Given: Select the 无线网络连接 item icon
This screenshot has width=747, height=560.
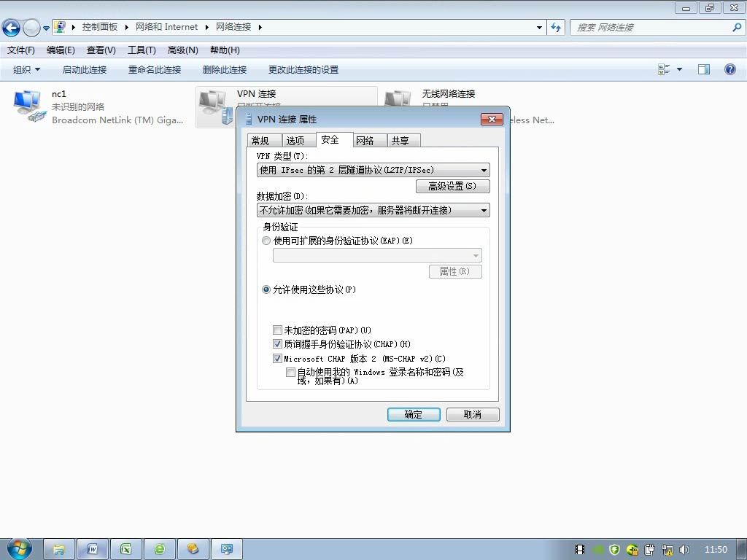Looking at the screenshot, I should click(x=398, y=98).
